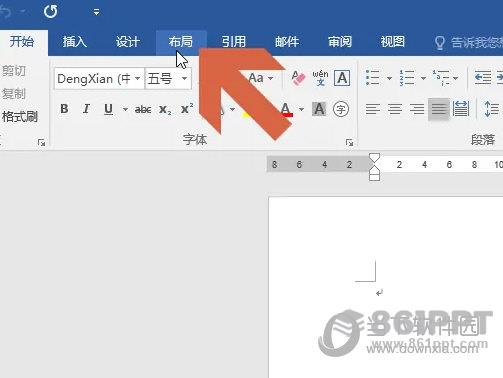503x378 pixels.
Task: Click the repeat/redo icon in title bar
Action: pos(50,12)
